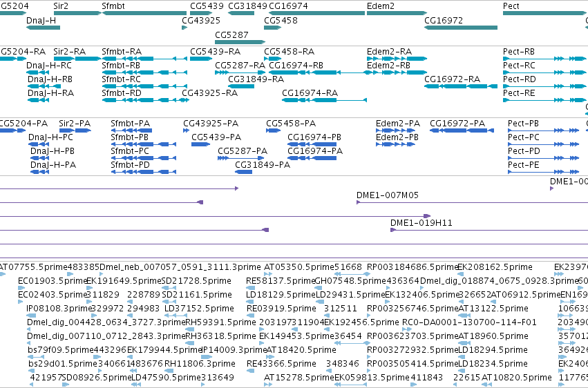This screenshot has height=388, width=588.
Task: Click the CG5439-RA transcript label
Action: point(216,51)
